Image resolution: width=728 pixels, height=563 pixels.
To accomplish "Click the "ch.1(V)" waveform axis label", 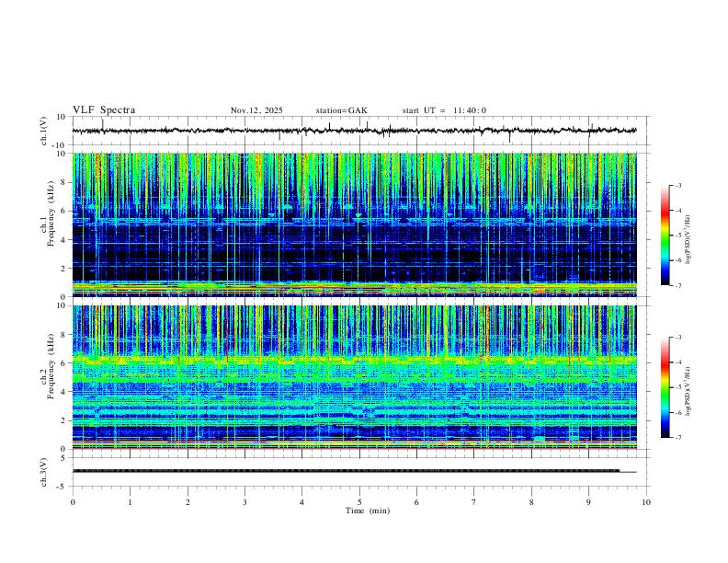I will pos(44,131).
